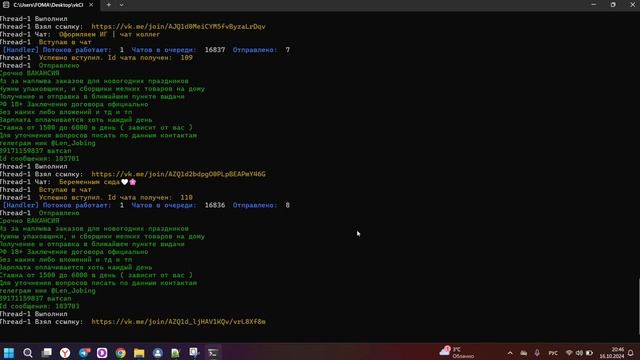Image resolution: width=640 pixels, height=360 pixels.
Task: Focus the Terminal icon in the taskbar
Action: [x=213, y=353]
